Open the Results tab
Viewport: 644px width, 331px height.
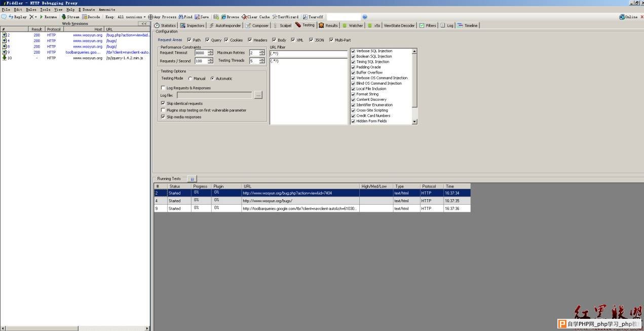click(x=328, y=25)
